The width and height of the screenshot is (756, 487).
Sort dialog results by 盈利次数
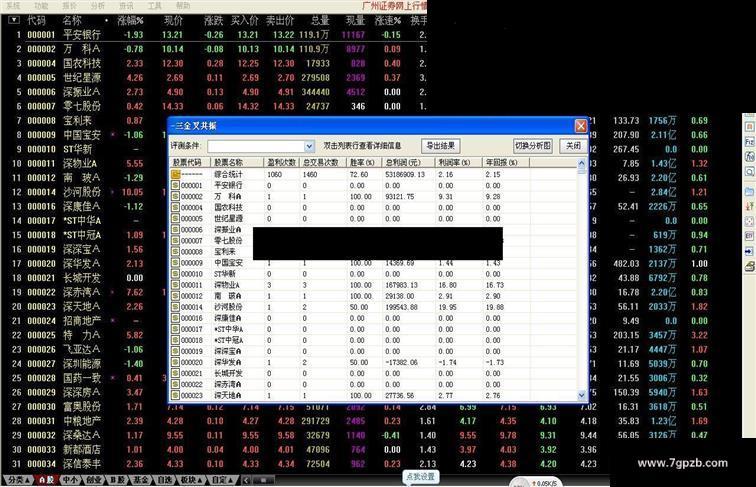pyautogui.click(x=281, y=162)
